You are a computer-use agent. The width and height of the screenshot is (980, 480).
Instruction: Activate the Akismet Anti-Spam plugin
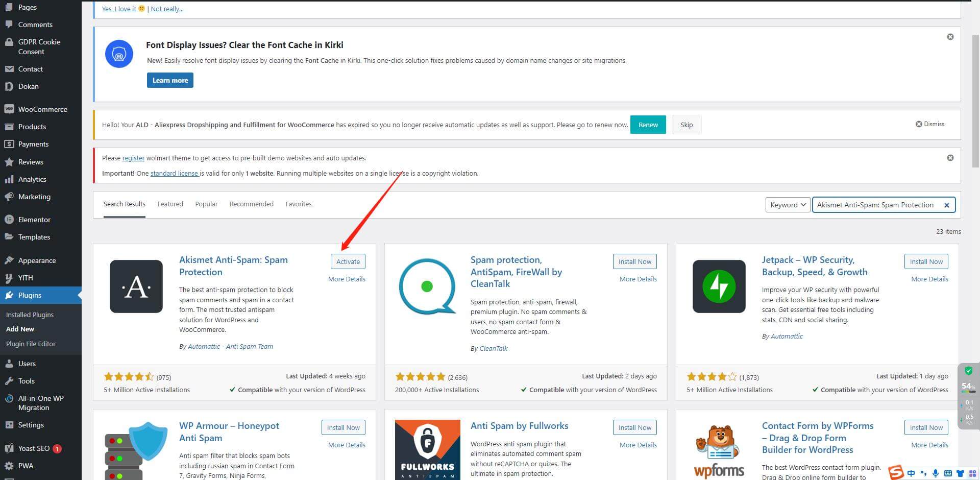[348, 261]
